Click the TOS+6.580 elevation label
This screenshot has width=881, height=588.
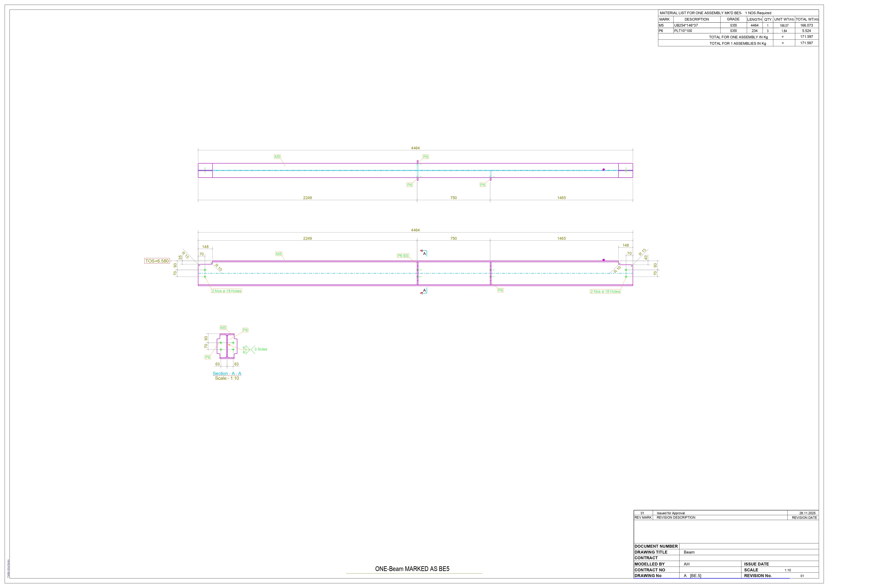click(157, 261)
